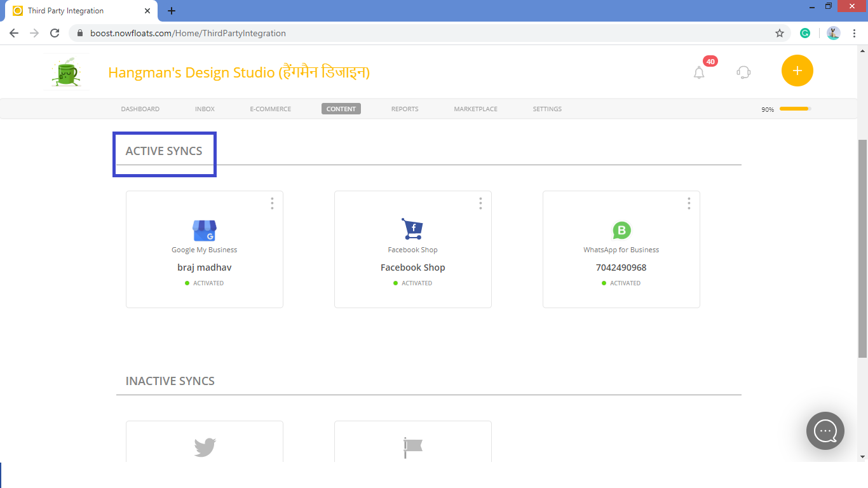
Task: Click the browser address bar URL
Action: [x=188, y=33]
